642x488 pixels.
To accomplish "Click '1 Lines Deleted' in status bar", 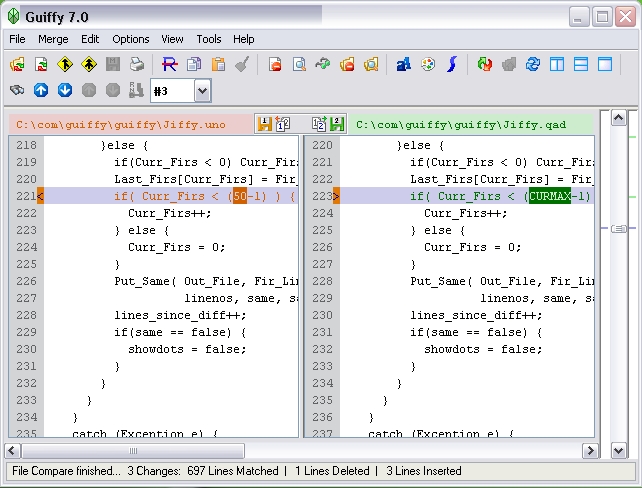I will [x=332, y=471].
